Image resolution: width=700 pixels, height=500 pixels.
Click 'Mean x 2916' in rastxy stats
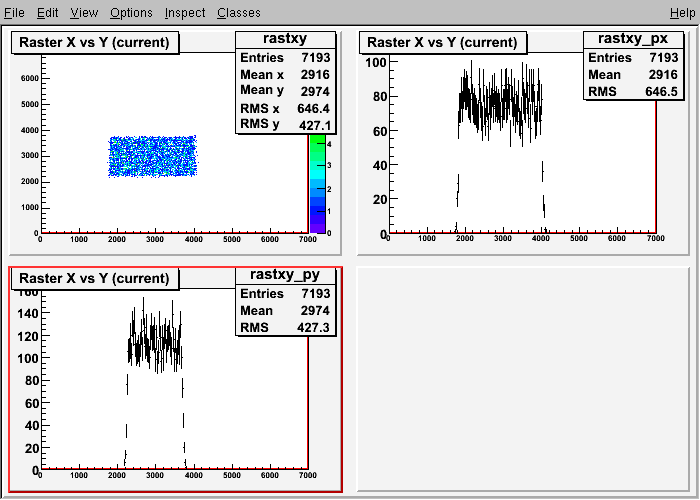[x=285, y=75]
